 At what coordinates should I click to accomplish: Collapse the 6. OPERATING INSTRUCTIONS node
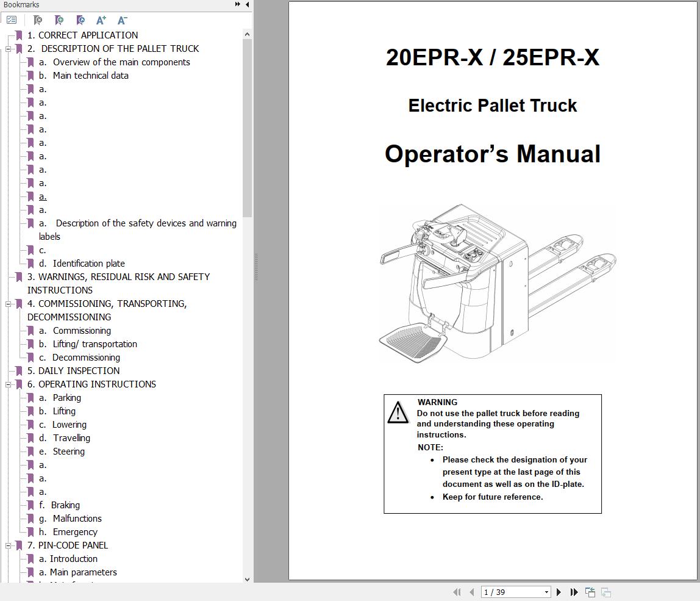[x=8, y=384]
